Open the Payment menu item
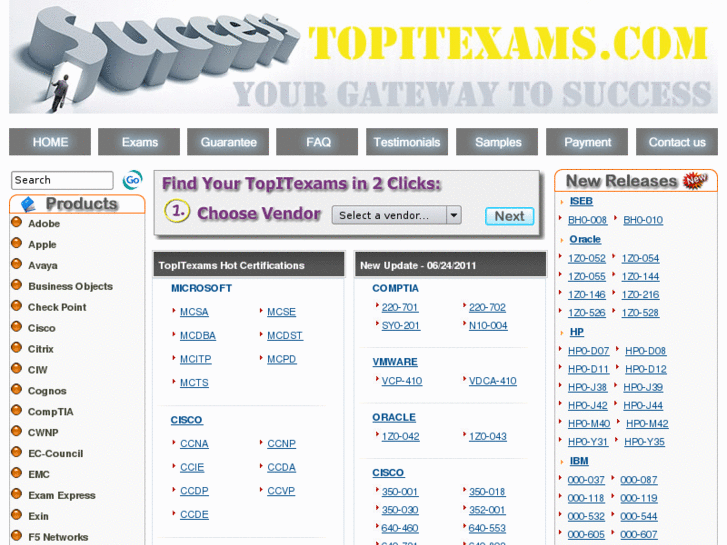Viewport: 727px width, 545px height. 587,142
